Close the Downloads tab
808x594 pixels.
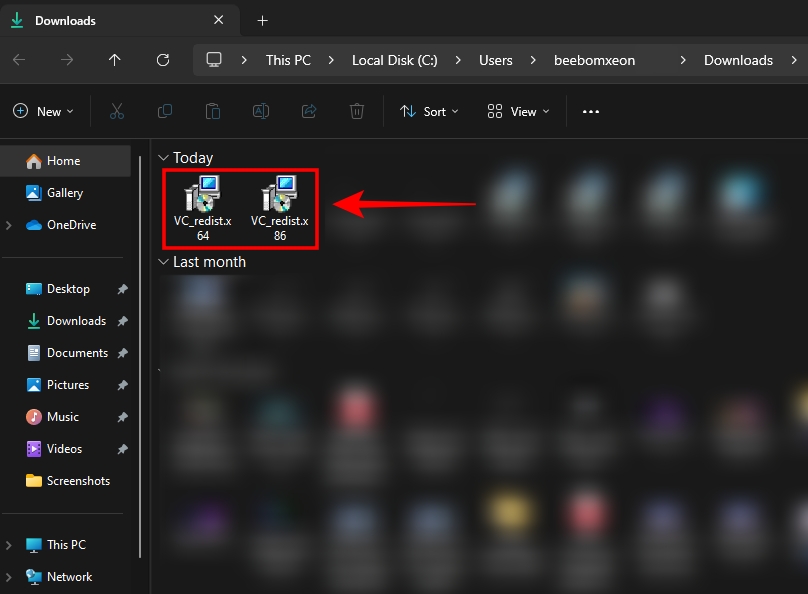click(x=218, y=20)
